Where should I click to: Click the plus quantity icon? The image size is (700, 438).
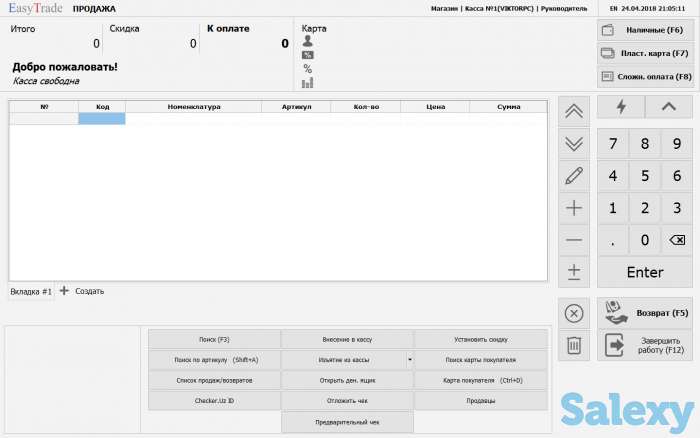click(x=574, y=209)
